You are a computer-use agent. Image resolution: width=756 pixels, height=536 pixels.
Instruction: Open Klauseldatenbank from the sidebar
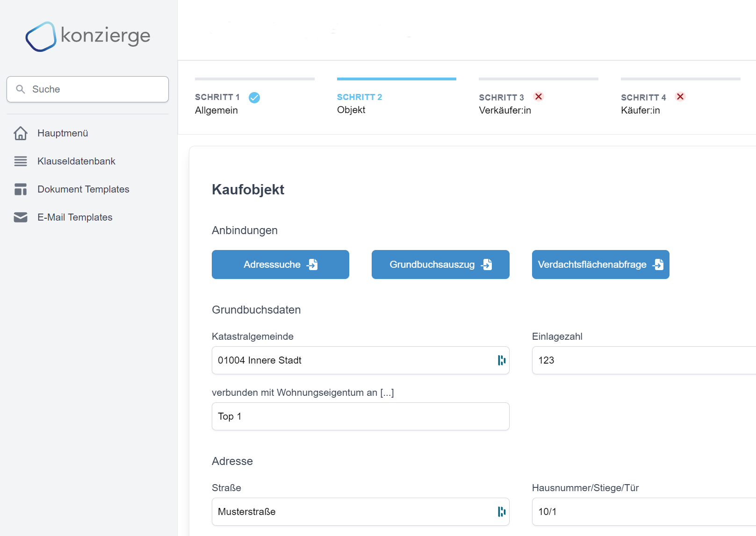pos(76,161)
